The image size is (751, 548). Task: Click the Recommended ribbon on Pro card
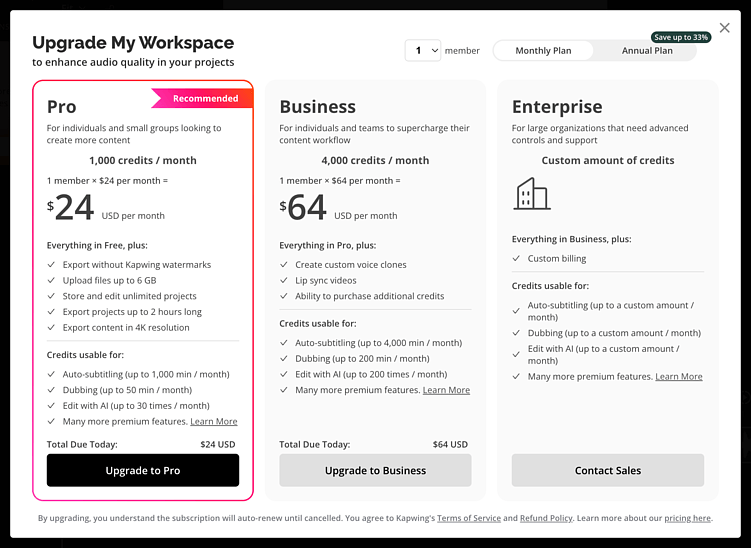point(203,98)
